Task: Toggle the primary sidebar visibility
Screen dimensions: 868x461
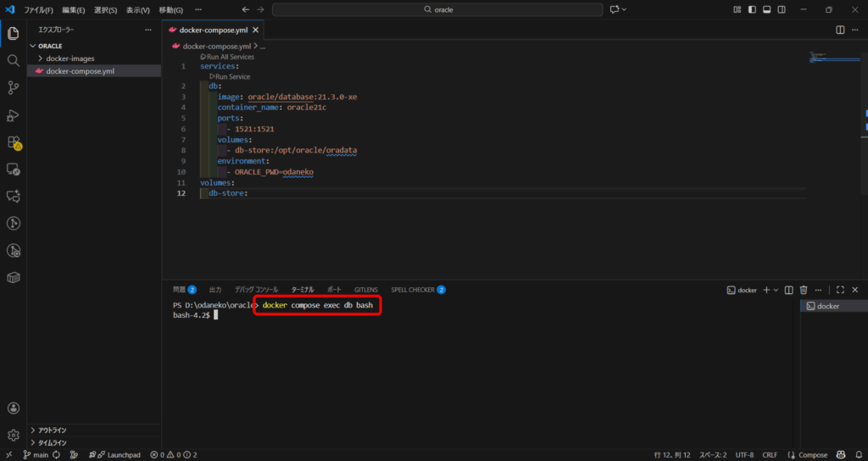Action: tap(752, 9)
